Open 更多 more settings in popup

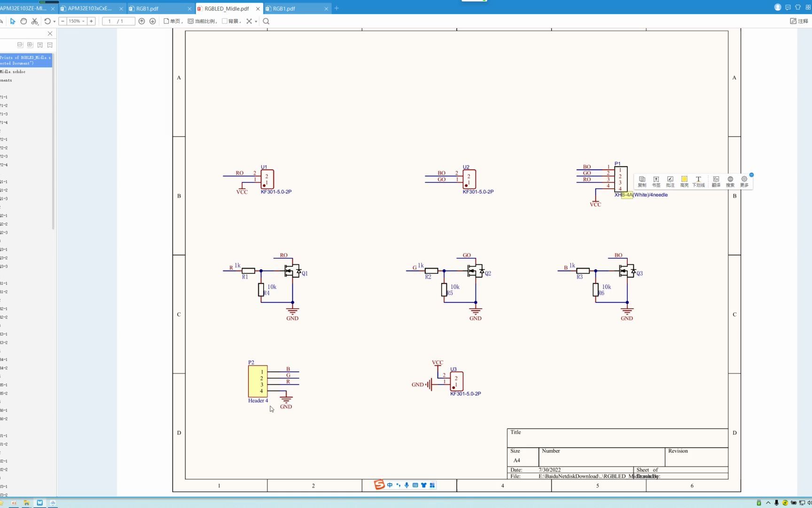pyautogui.click(x=744, y=182)
